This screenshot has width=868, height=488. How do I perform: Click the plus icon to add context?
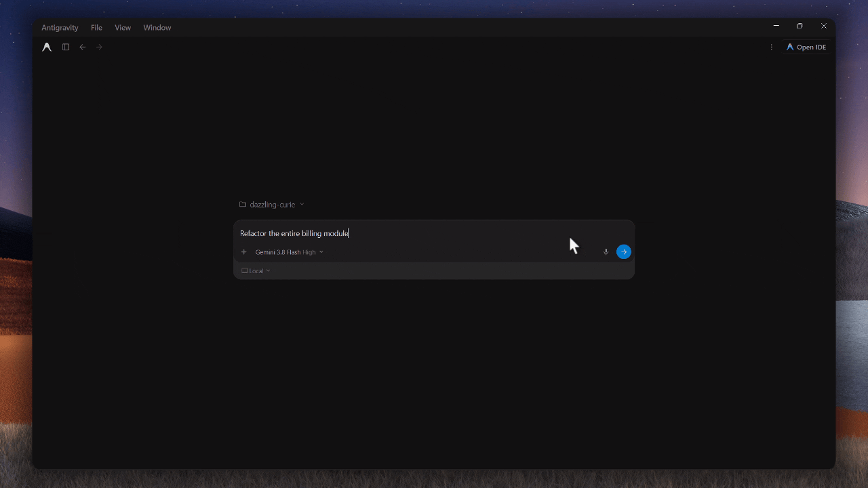coord(244,252)
